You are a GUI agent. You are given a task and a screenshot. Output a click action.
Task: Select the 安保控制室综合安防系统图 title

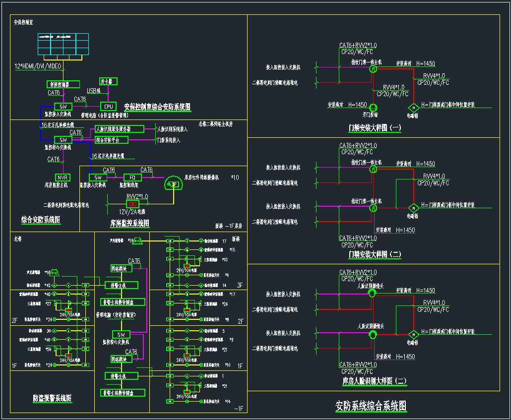[157, 107]
